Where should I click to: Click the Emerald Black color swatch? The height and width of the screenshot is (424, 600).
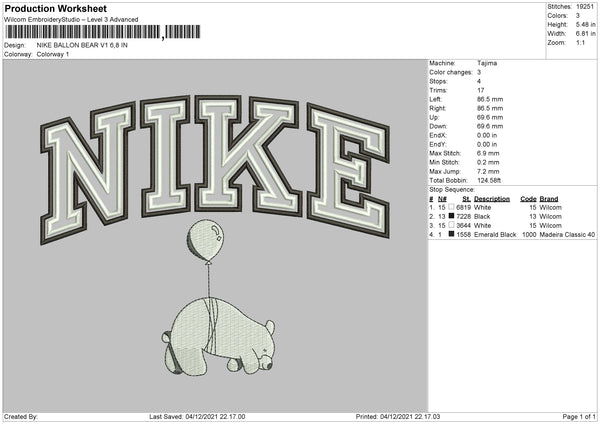452,234
